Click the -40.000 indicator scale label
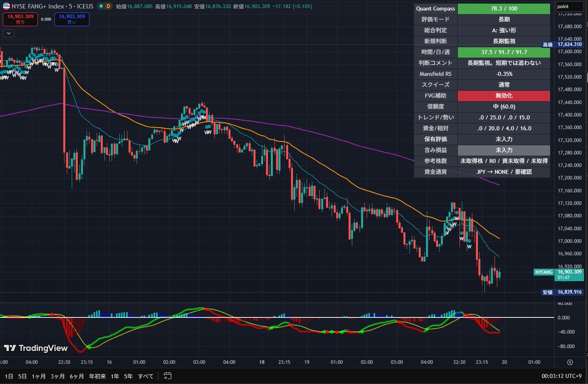The image size is (588, 384). point(566,332)
